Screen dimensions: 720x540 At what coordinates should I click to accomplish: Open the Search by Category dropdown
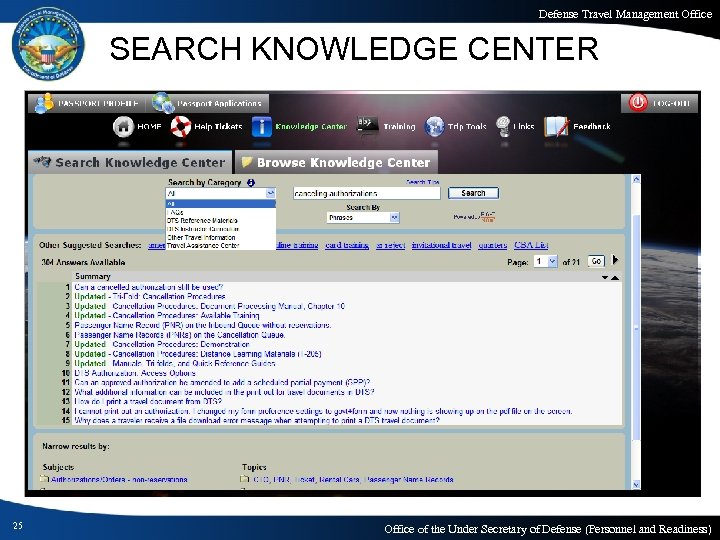point(220,193)
